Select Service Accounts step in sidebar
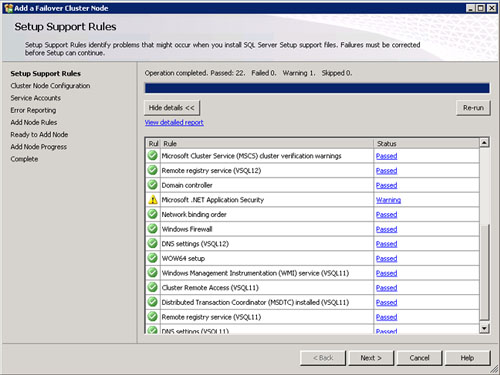The height and width of the screenshot is (375, 500). coord(36,98)
